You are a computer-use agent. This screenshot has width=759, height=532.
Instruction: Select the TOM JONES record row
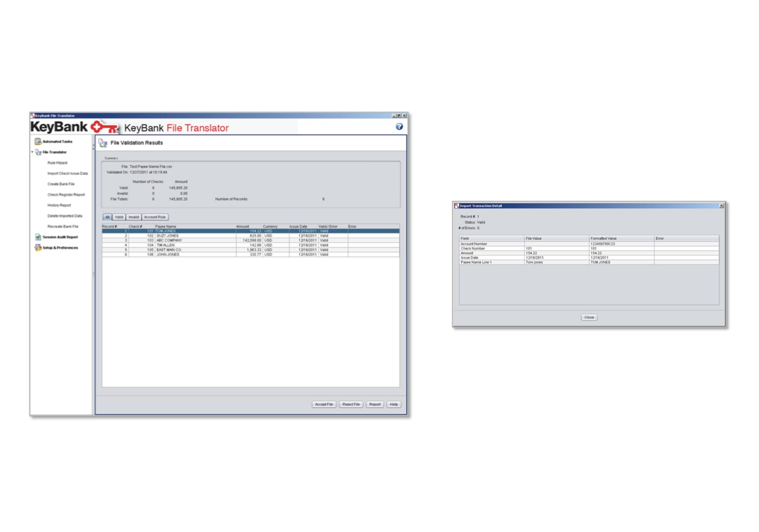[x=250, y=231]
